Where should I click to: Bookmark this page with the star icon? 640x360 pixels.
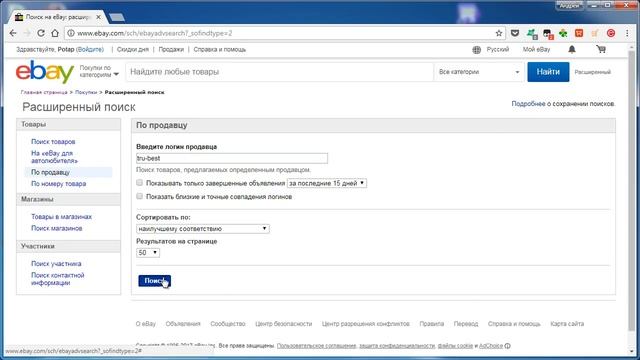tap(499, 33)
